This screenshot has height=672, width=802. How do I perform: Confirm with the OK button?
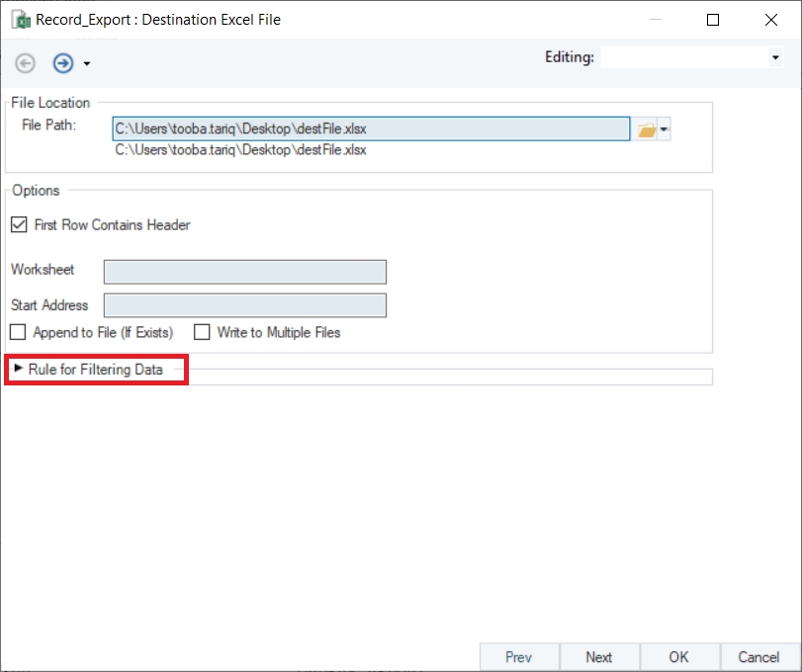click(x=678, y=657)
